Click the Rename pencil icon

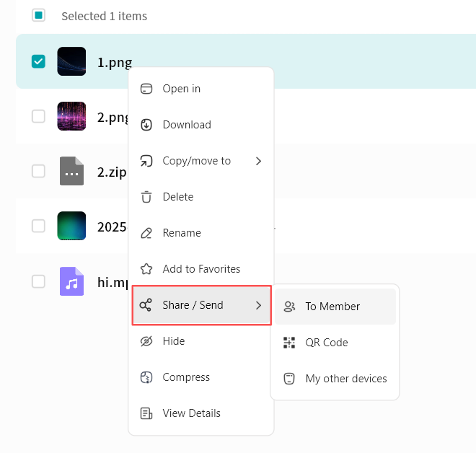[x=146, y=233]
